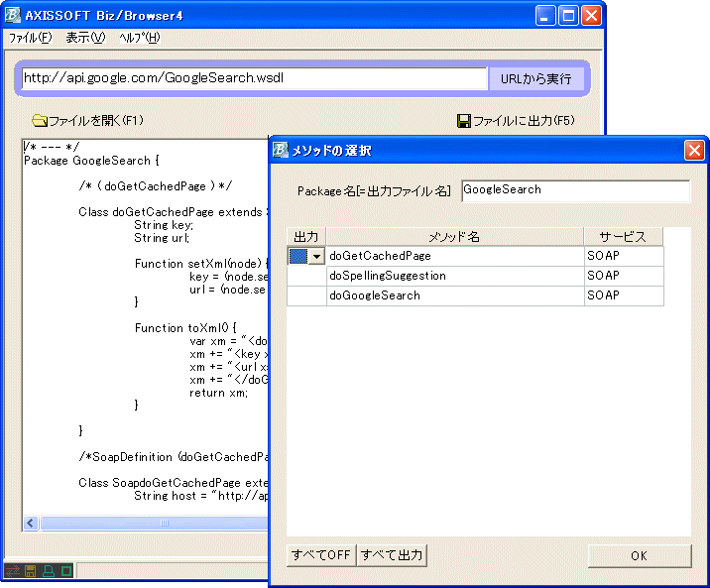Click the green square status bar icon
Viewport: 710px width, 588px height.
64,571
